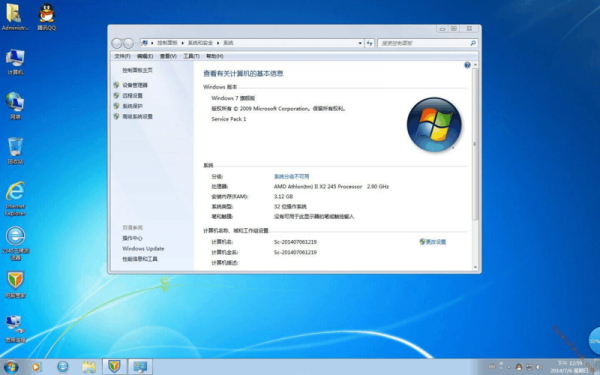Image resolution: width=600 pixels, height=375 pixels.
Task: Open the Windows Start menu
Action: pyautogui.click(x=11, y=367)
